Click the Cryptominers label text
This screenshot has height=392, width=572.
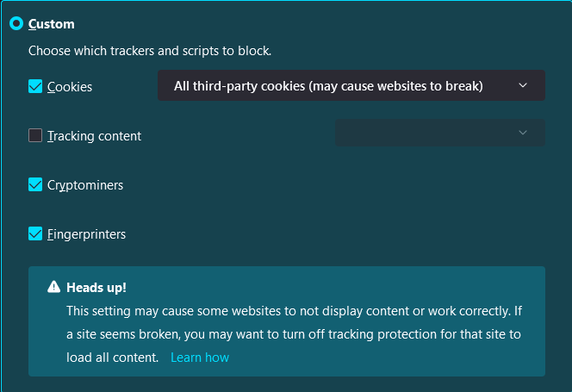[x=85, y=185]
